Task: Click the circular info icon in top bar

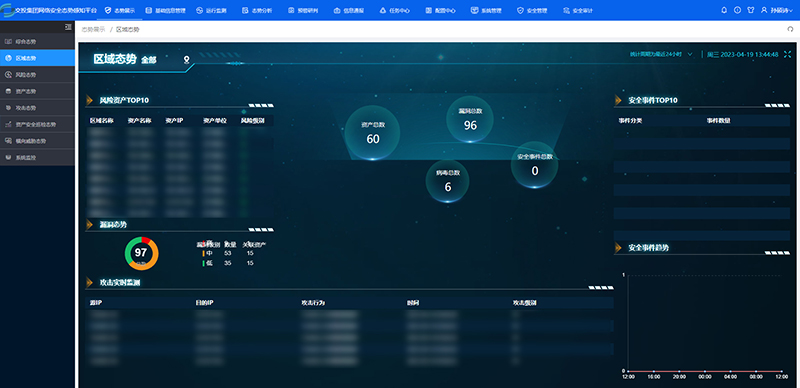Action: (737, 10)
